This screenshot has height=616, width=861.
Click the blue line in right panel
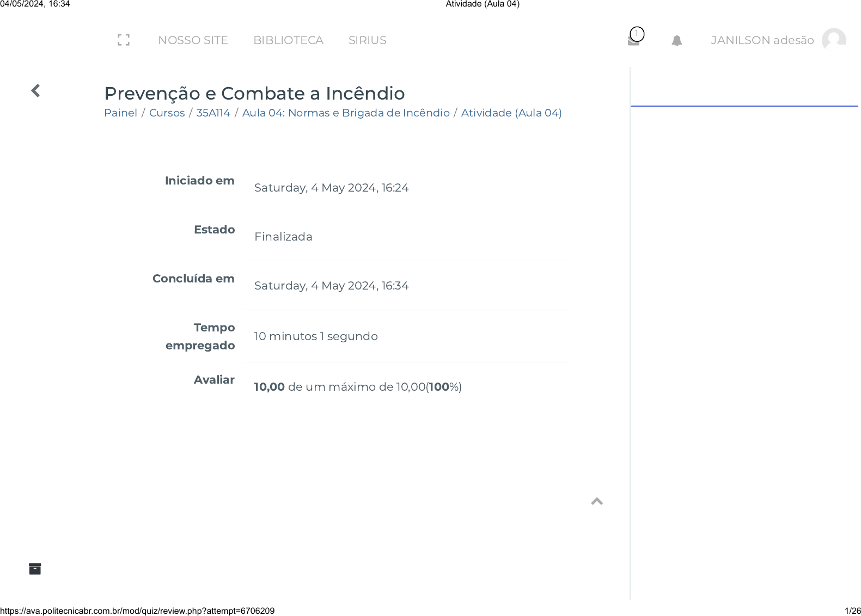tap(744, 106)
